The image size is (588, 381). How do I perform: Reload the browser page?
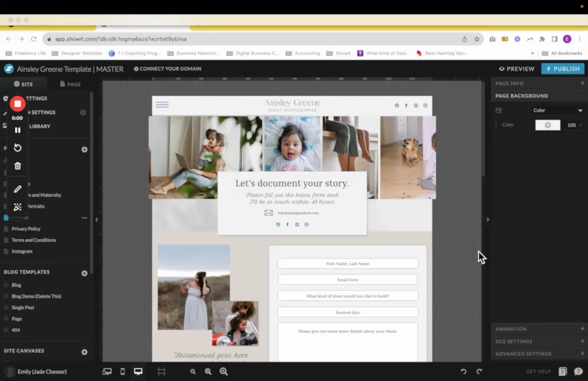[34, 39]
